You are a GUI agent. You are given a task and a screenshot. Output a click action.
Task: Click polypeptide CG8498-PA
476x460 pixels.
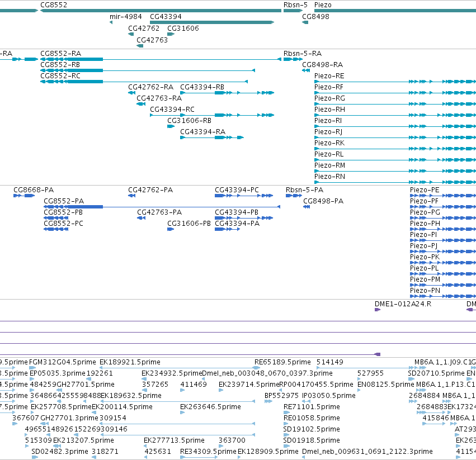(323, 201)
